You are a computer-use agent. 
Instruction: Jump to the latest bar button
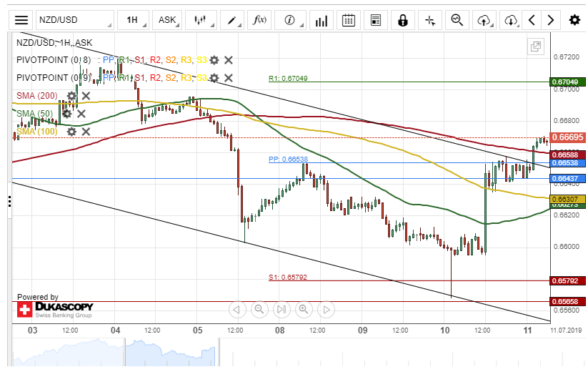(x=281, y=310)
